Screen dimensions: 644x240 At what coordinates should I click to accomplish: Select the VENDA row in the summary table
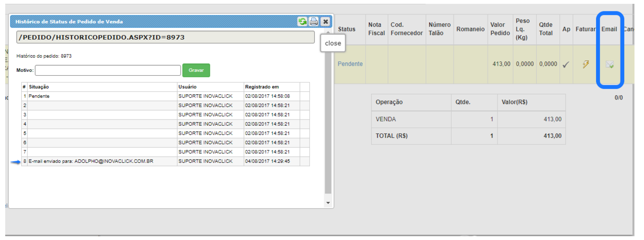(386, 120)
